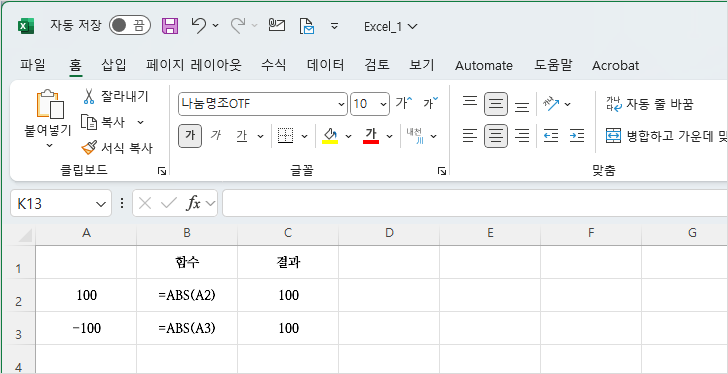Switch to the 보기 (View) tab

422,65
